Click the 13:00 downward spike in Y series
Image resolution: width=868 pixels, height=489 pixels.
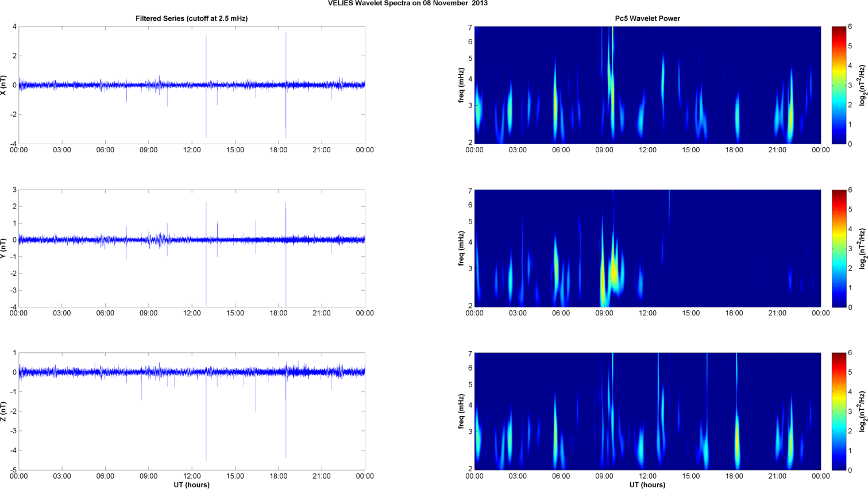[x=206, y=273]
